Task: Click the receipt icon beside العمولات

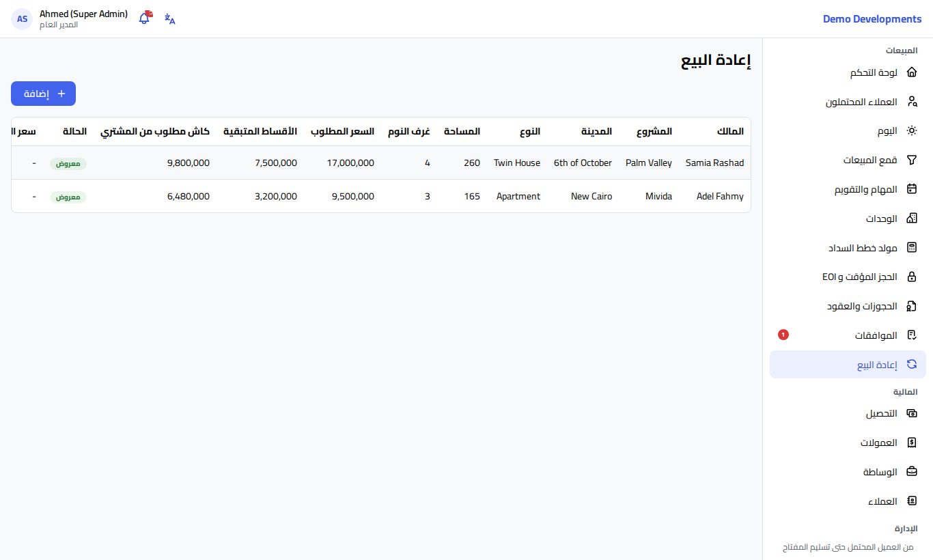Action: [x=911, y=443]
